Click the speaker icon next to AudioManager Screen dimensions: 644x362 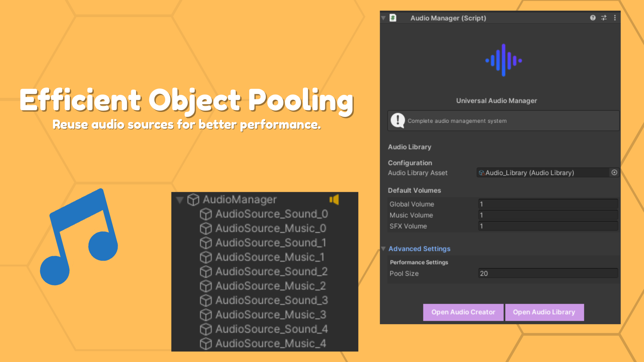pos(334,200)
